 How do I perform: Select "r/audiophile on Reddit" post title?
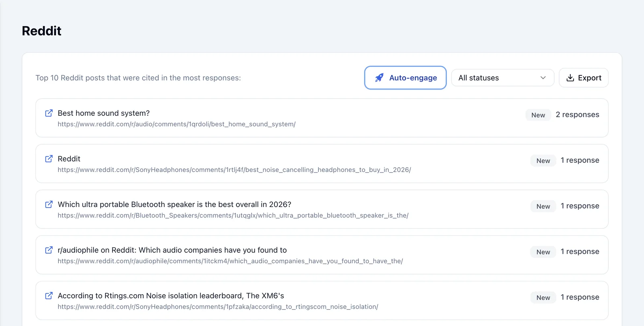pos(172,250)
